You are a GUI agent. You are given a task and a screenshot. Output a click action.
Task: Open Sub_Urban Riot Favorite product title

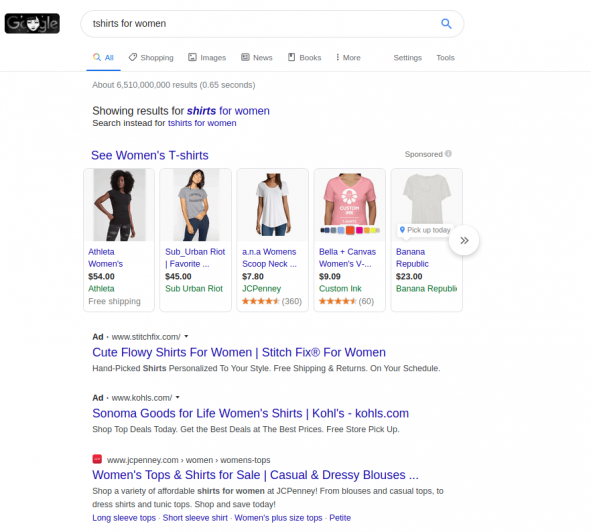click(195, 258)
